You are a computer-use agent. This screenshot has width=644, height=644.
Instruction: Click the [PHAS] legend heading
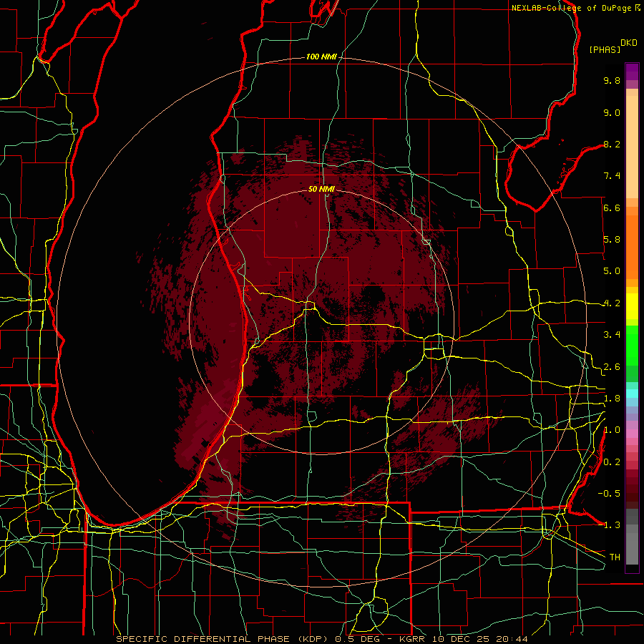click(605, 49)
